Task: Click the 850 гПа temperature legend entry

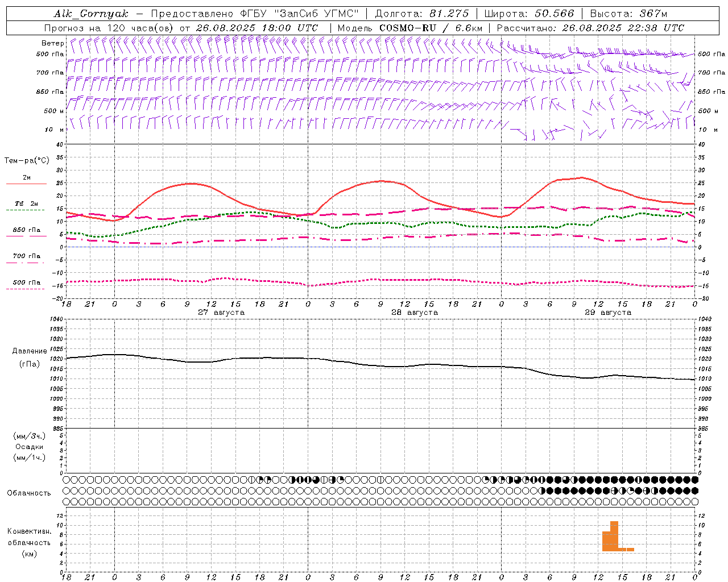Action: (27, 230)
